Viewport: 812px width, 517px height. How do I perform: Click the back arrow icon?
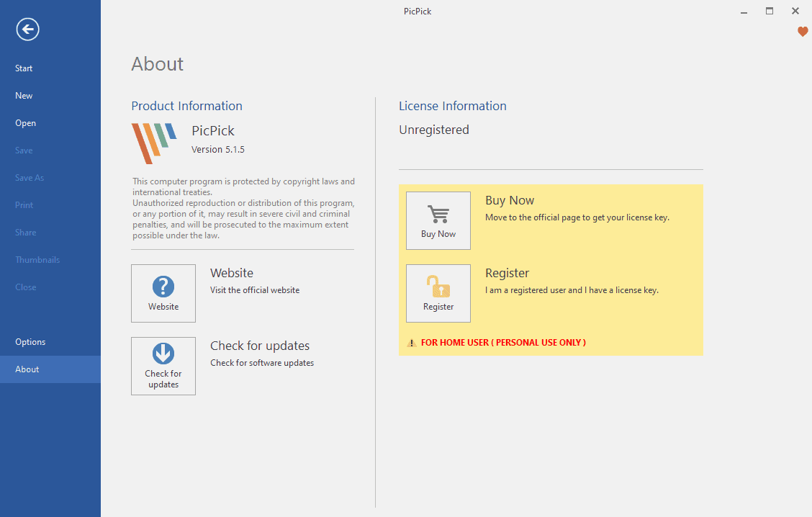pos(27,29)
